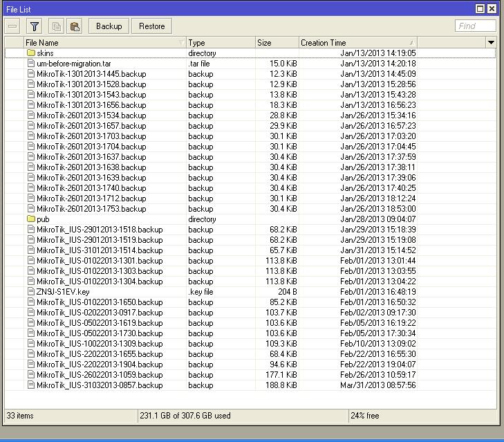Select file name MikroTik_IUS-01022013-1650.backup
The height and width of the screenshot is (442, 504).
tap(100, 302)
